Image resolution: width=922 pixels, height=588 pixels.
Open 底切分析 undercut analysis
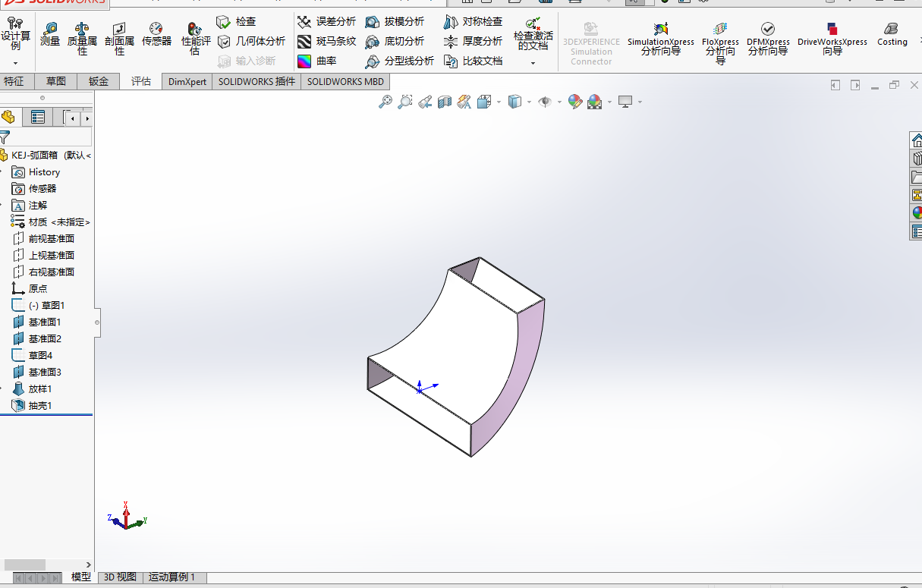[x=395, y=41]
